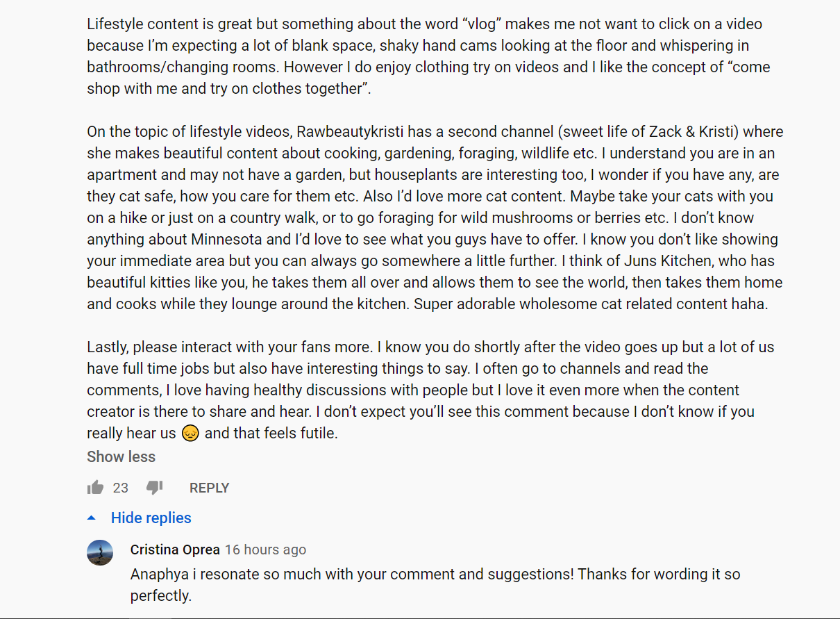Dislike the comment with the thumbs down icon

click(x=154, y=488)
